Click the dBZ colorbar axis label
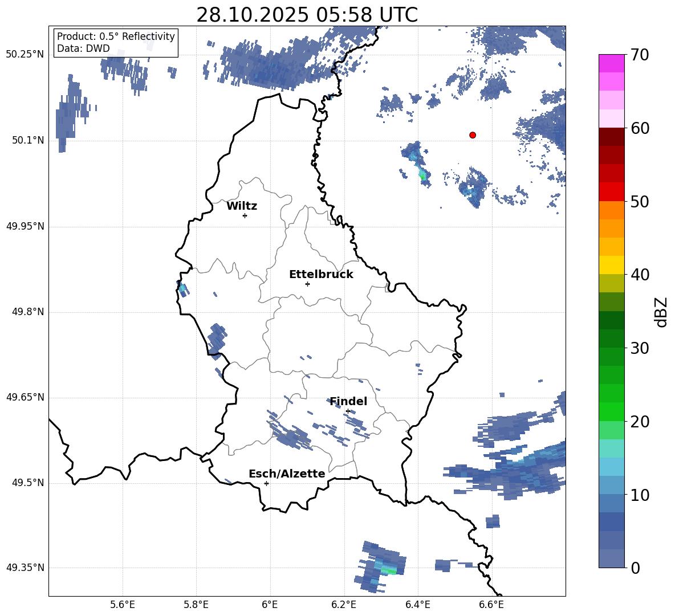The height and width of the screenshot is (616, 675). [661, 312]
